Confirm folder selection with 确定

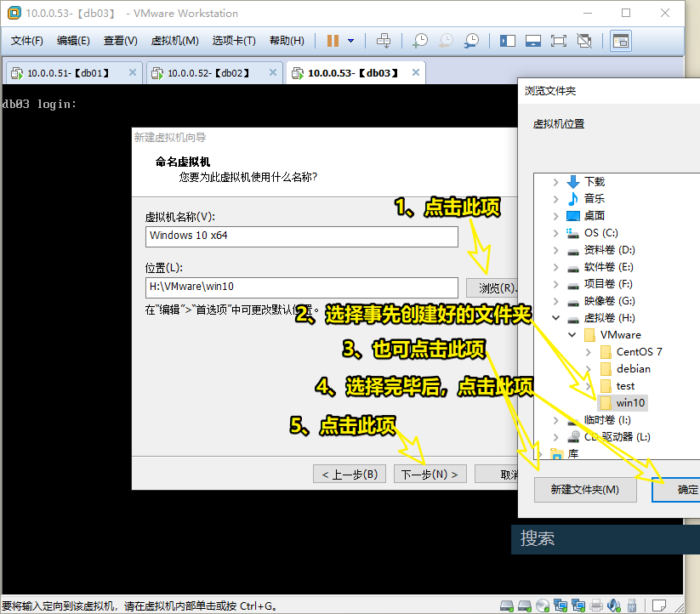(676, 490)
